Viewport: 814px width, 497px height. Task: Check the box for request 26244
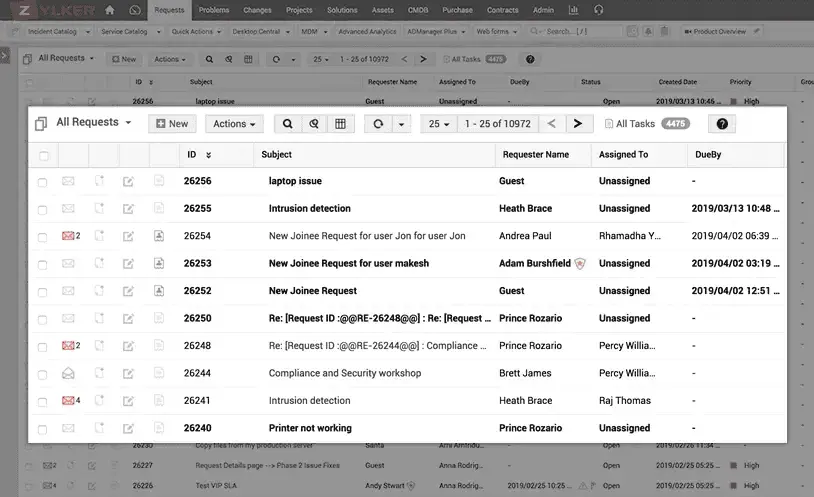click(43, 374)
